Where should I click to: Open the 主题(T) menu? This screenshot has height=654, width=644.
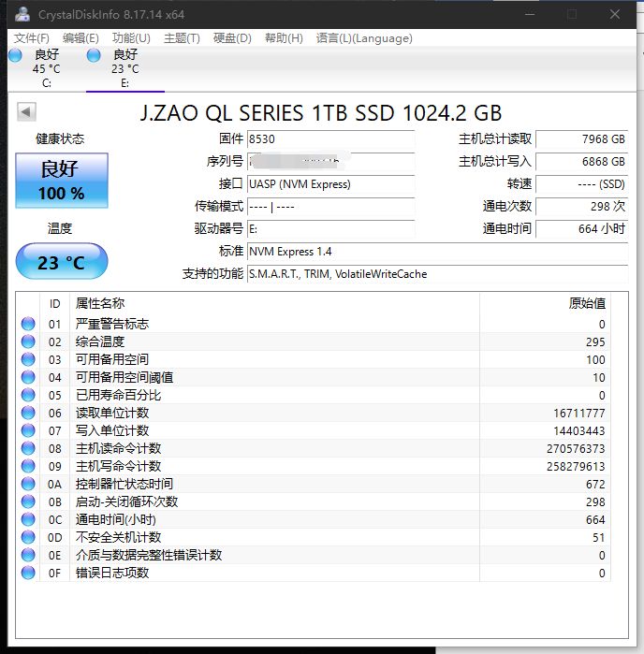[x=182, y=38]
